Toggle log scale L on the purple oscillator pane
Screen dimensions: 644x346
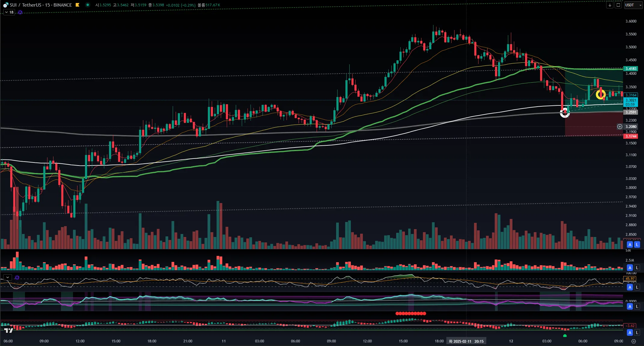(x=637, y=306)
